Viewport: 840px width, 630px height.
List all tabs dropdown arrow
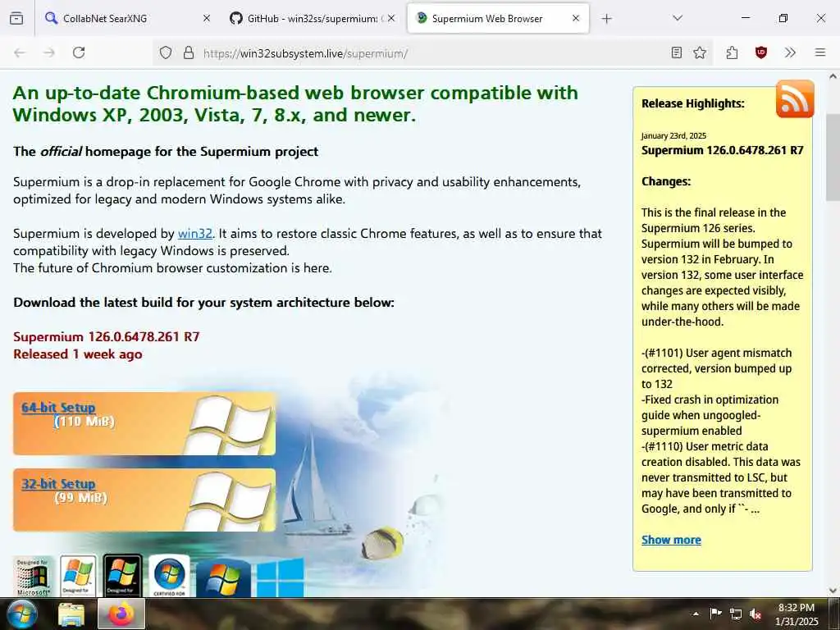(677, 18)
